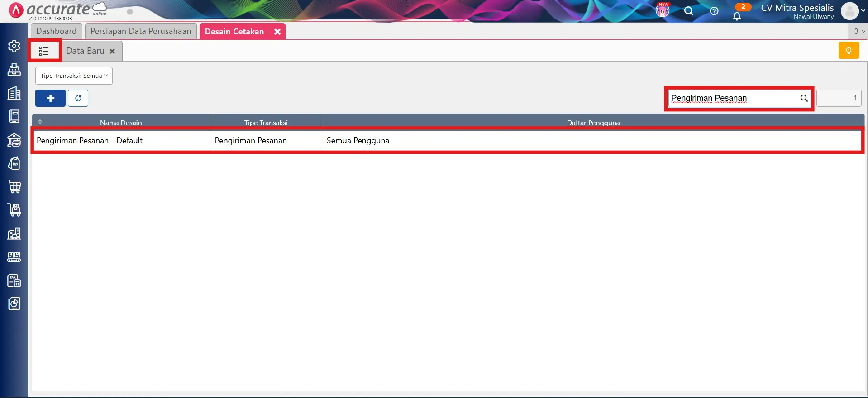Open the cash register module icon
Viewport: 868px width, 398px height.
click(14, 70)
